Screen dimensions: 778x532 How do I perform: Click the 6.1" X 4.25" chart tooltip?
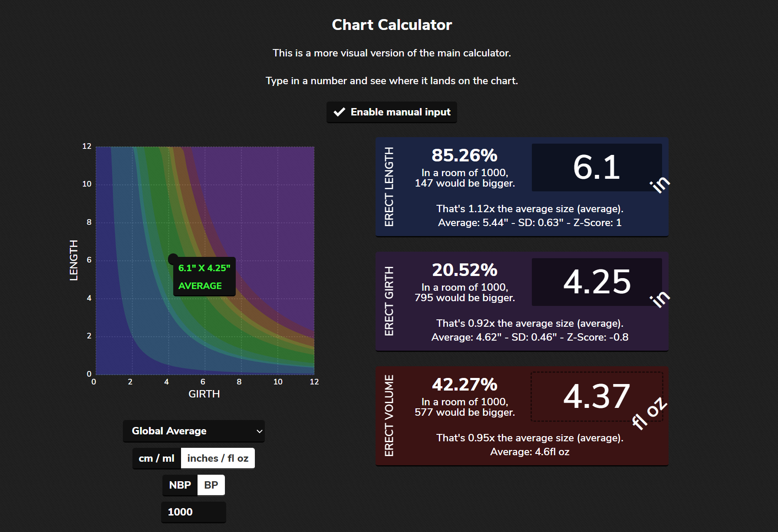tap(204, 277)
